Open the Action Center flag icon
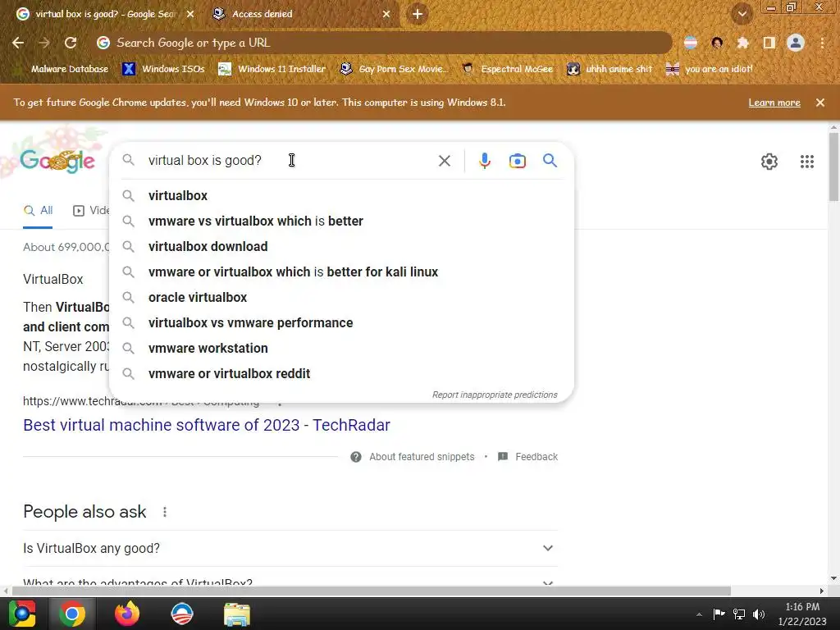Viewport: 840px width, 630px height. pos(719,614)
